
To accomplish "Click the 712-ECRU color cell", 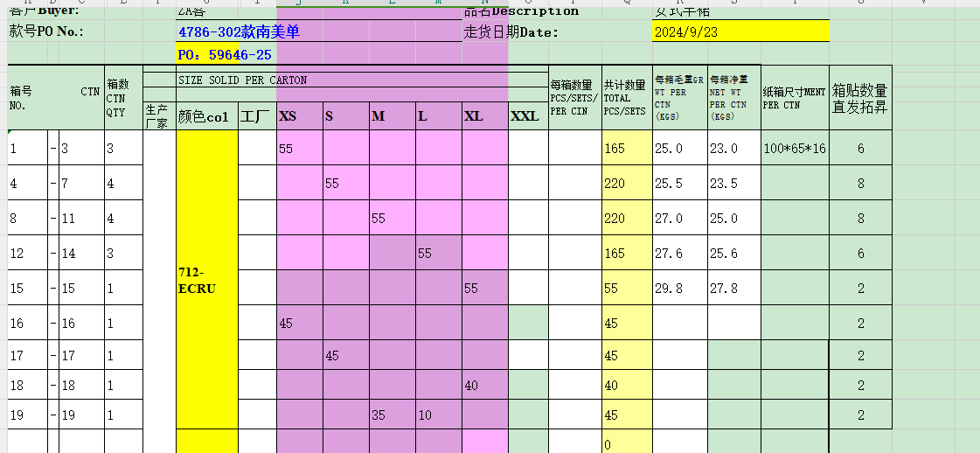I will 207,281.
